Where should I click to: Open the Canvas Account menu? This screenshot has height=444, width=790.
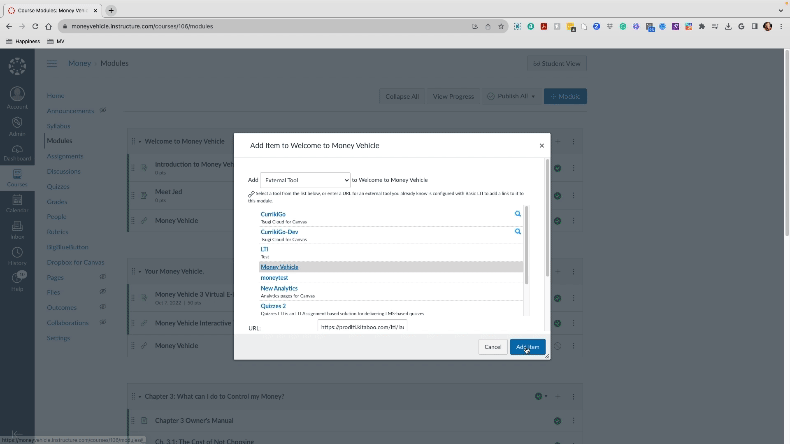click(17, 98)
